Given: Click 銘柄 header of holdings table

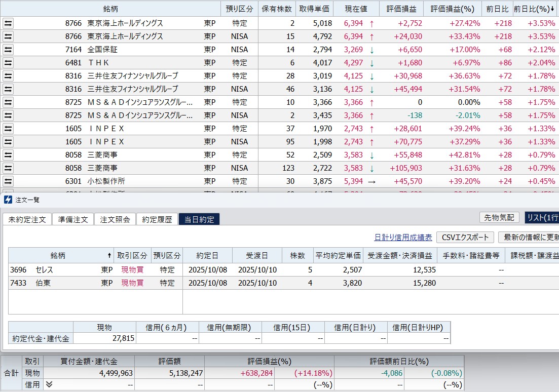Looking at the screenshot, I should pyautogui.click(x=110, y=9).
